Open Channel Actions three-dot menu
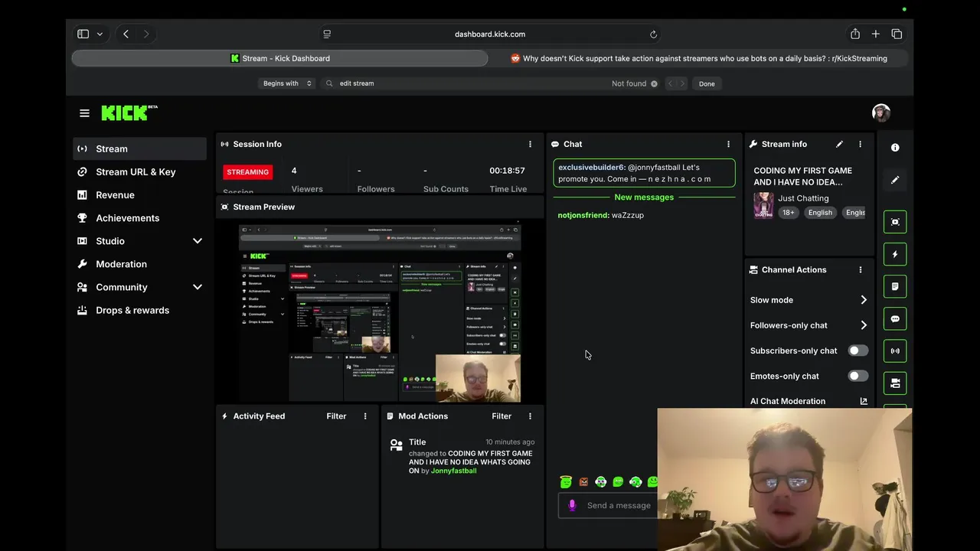Screen dimensions: 980x551 coord(860,269)
